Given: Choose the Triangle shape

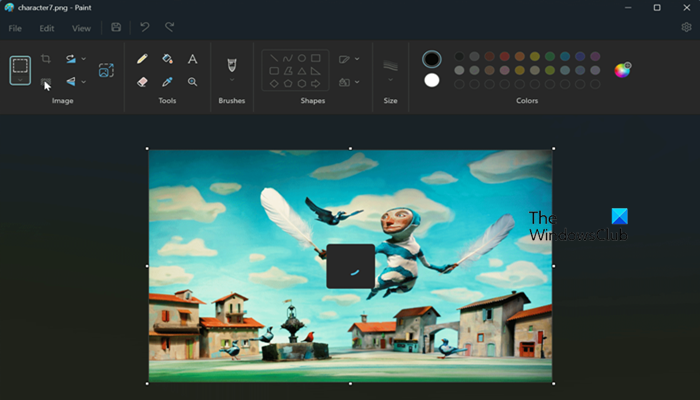Looking at the screenshot, I should click(x=302, y=71).
